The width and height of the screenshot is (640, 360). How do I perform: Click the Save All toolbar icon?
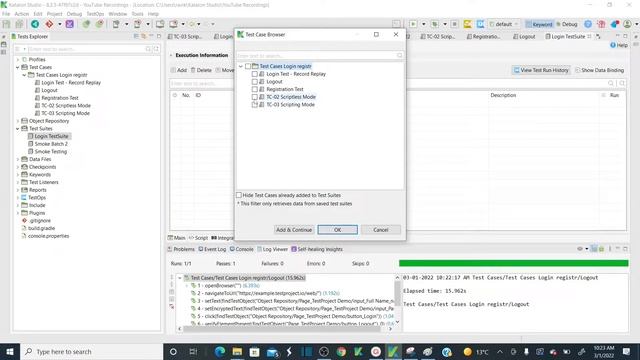click(x=19, y=24)
